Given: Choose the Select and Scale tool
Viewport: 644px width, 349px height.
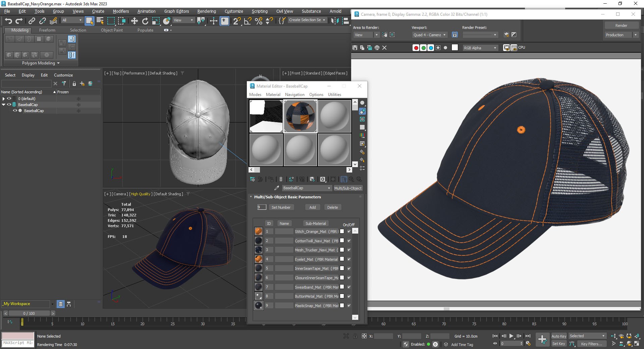Looking at the screenshot, I should point(156,21).
